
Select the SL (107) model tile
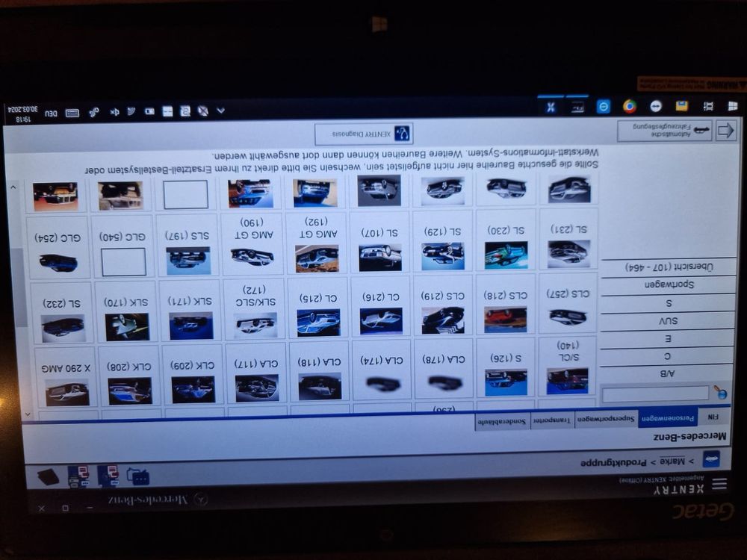pos(379,243)
